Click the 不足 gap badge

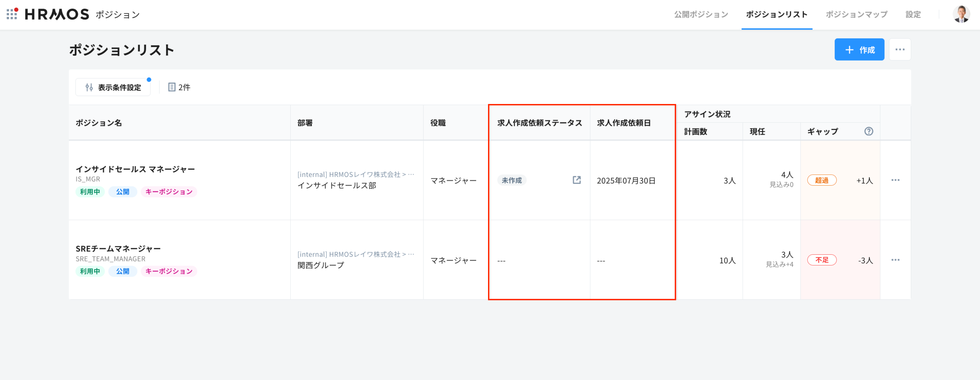[x=822, y=260]
